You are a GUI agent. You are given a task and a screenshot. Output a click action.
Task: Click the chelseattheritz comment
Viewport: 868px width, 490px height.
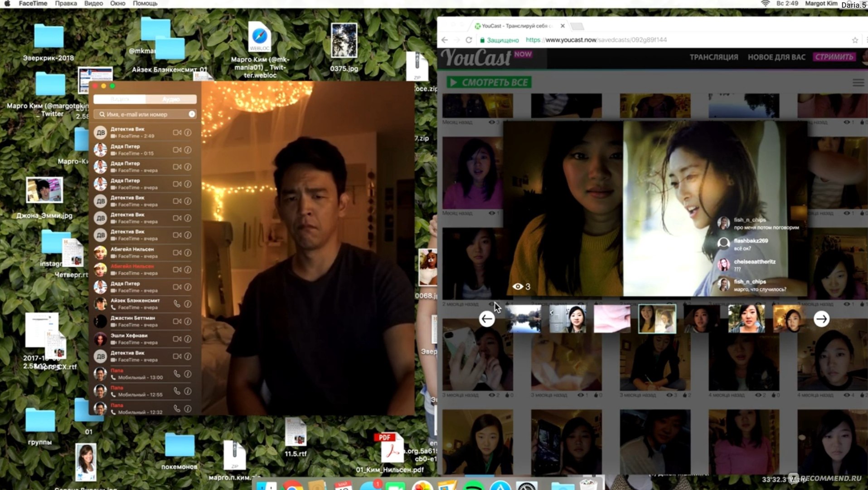pyautogui.click(x=747, y=265)
